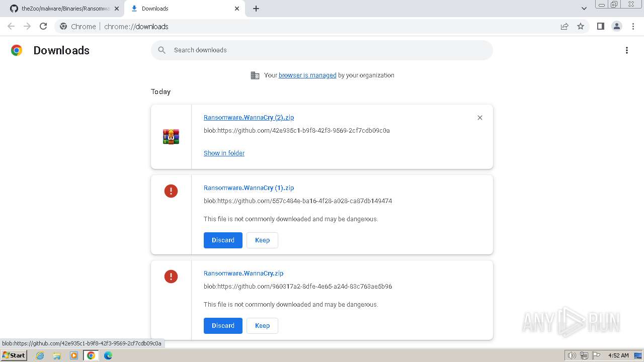Open a new browser tab
This screenshot has height=362, width=644.
coord(256,9)
